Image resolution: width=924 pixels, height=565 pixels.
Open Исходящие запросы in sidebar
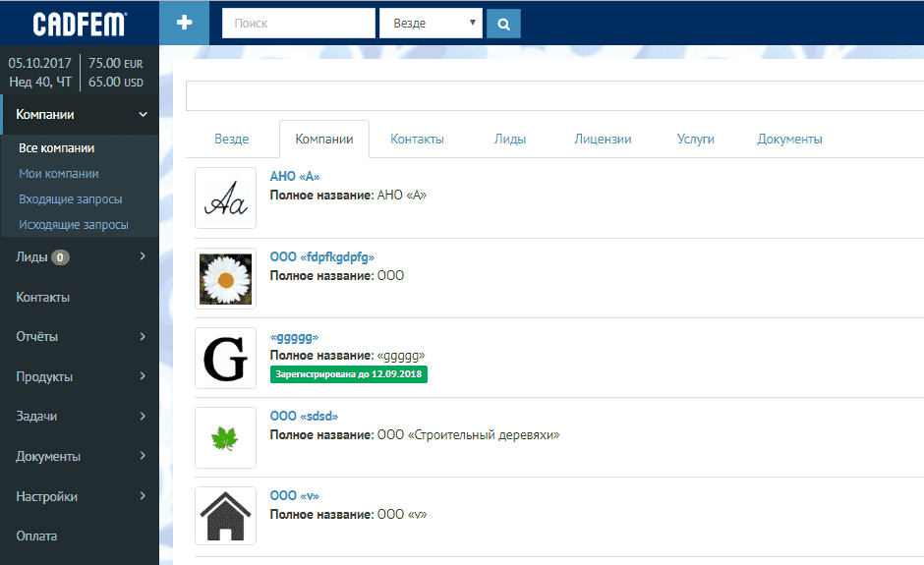[73, 224]
